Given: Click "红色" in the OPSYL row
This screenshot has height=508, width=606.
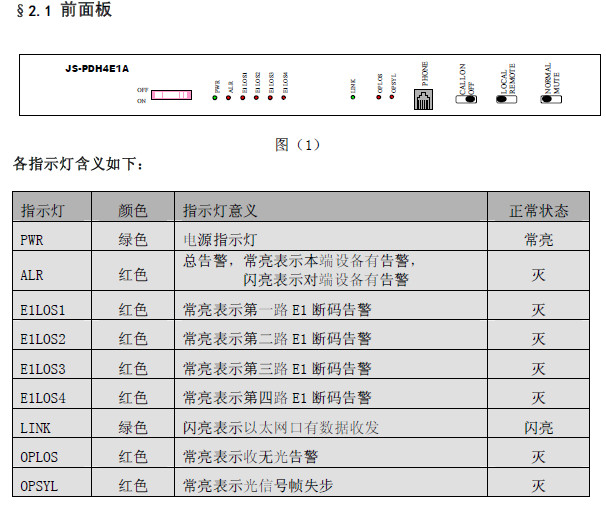Looking at the screenshot, I should click(x=133, y=486).
